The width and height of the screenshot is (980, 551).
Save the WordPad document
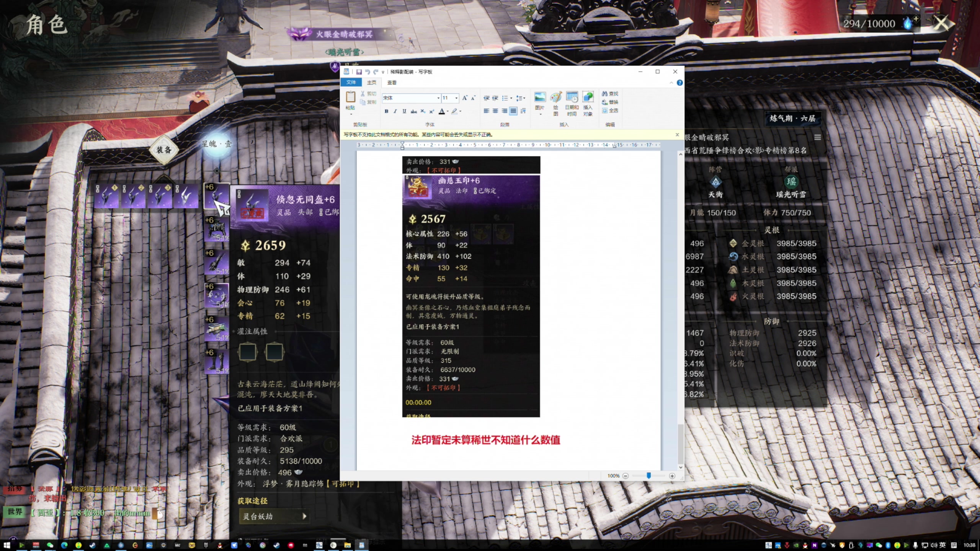click(359, 72)
